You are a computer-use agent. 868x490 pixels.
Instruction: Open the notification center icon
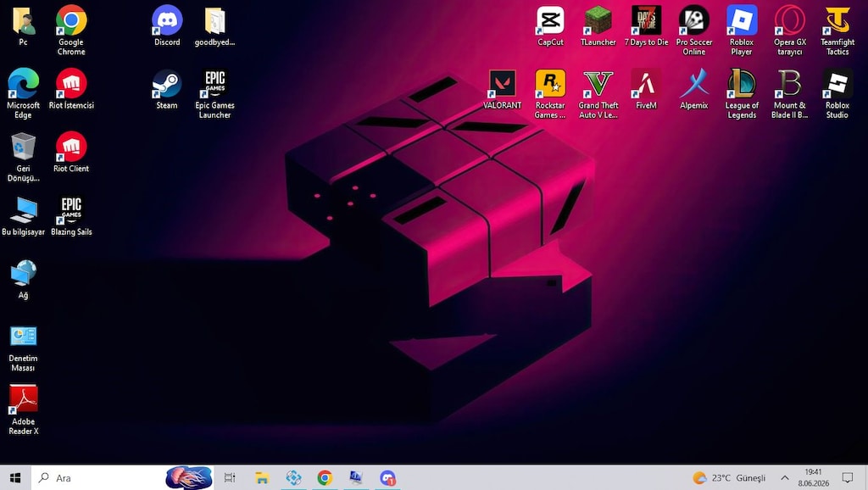(847, 477)
